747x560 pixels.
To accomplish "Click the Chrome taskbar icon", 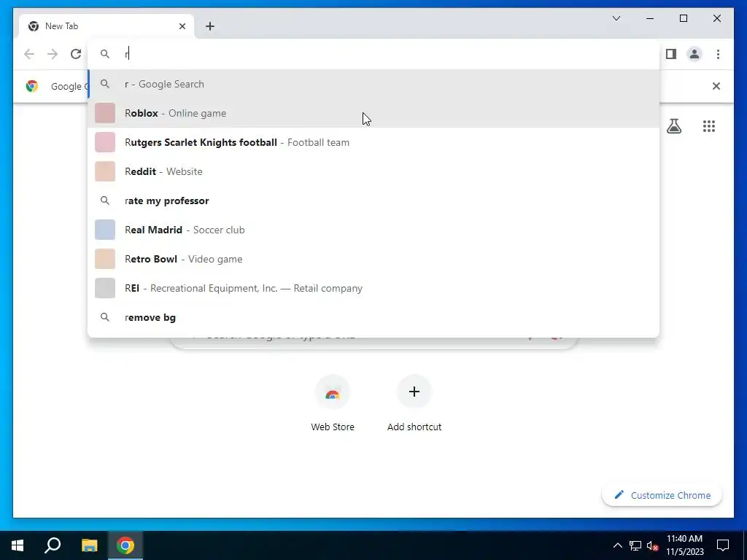I will [125, 545].
